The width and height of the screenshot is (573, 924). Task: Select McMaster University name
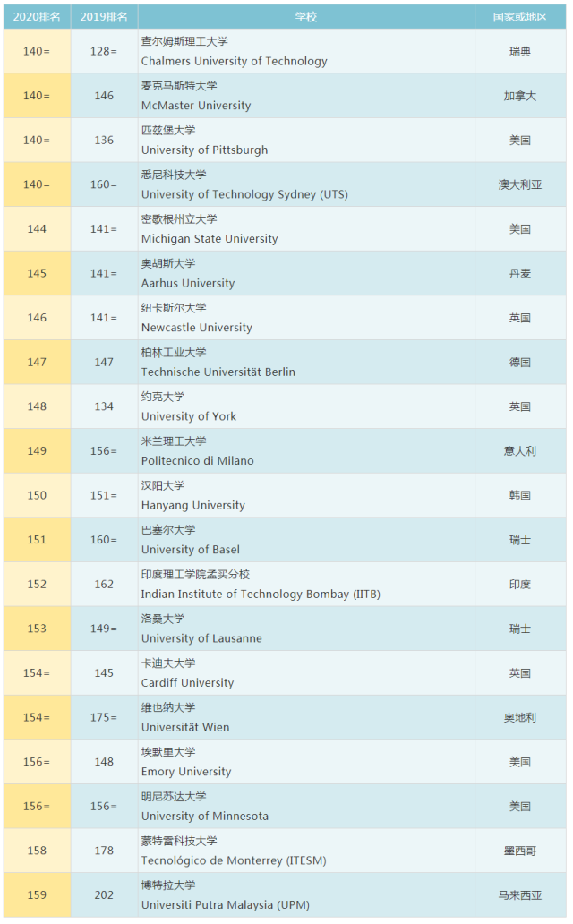tap(196, 106)
